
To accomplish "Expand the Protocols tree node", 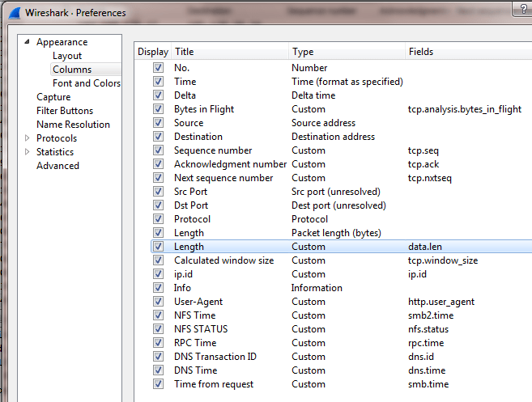I will point(28,138).
